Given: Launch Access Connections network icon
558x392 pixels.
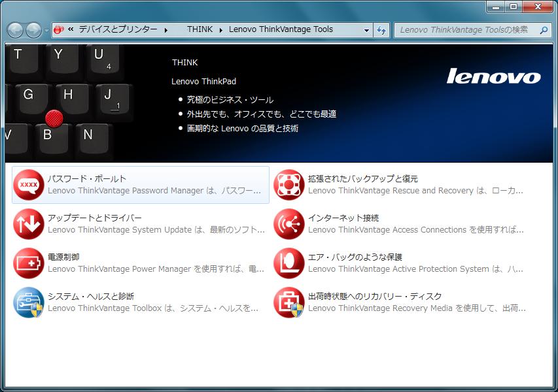Looking at the screenshot, I should tap(289, 224).
